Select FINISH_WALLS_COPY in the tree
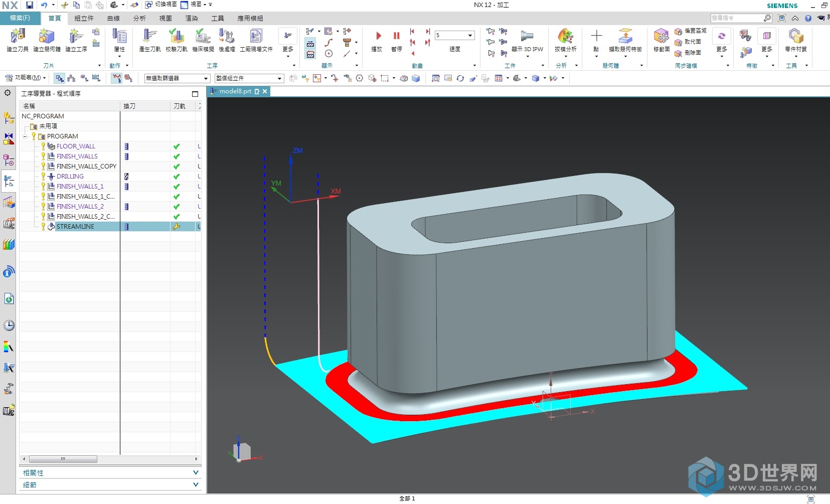Viewport: 830px width, 504px height. [86, 166]
